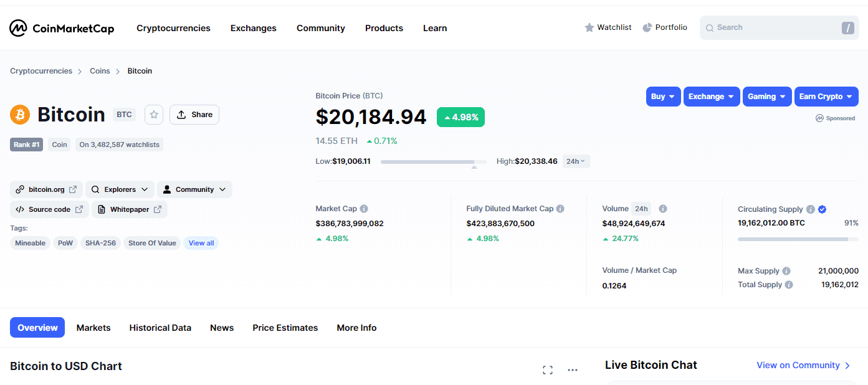
Task: Click the Share button
Action: [x=194, y=115]
